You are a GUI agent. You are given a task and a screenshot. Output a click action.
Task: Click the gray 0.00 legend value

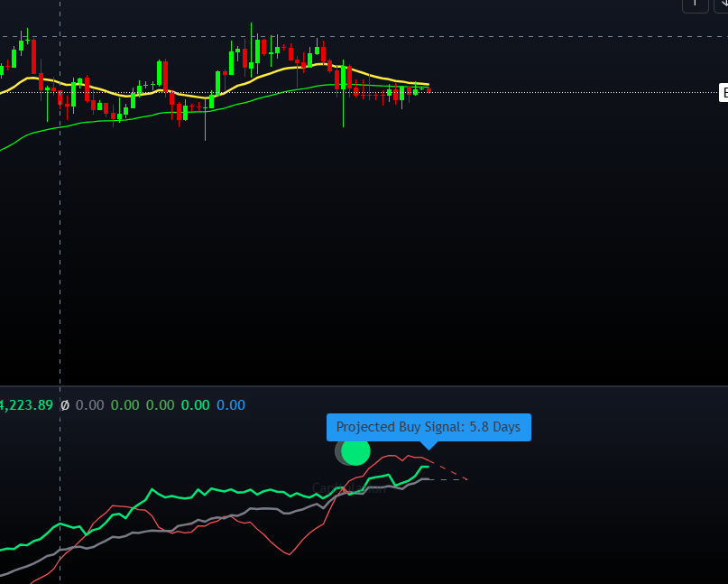coord(89,405)
